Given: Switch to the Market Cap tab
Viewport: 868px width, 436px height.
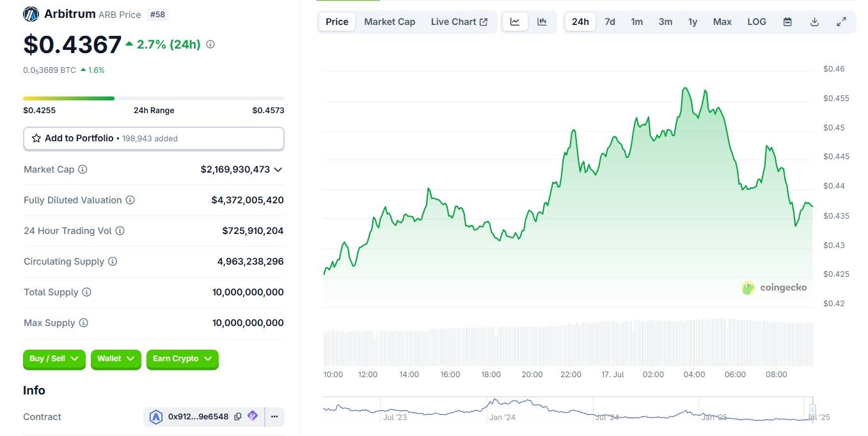Looking at the screenshot, I should pos(390,22).
